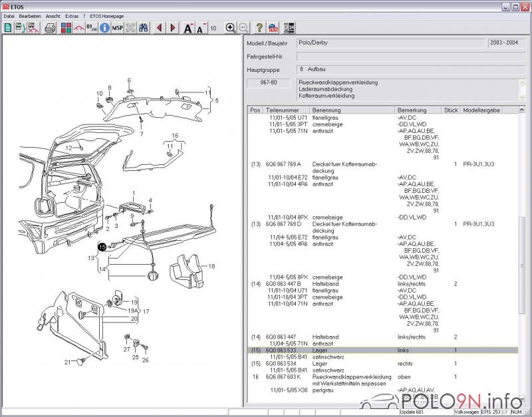Click callout number 13 in diagram
This screenshot has height=417, width=532.
91,258
